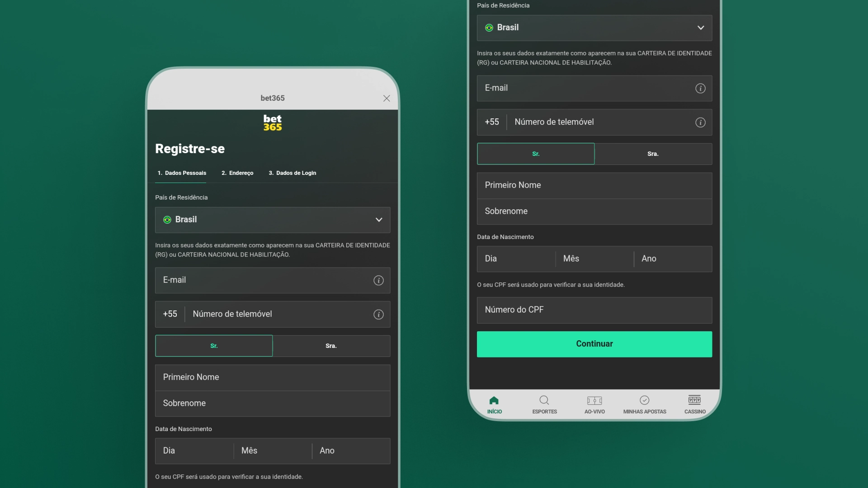This screenshot has height=488, width=868.
Task: Click Brazil flag icon in right phone country field
Action: pos(489,28)
